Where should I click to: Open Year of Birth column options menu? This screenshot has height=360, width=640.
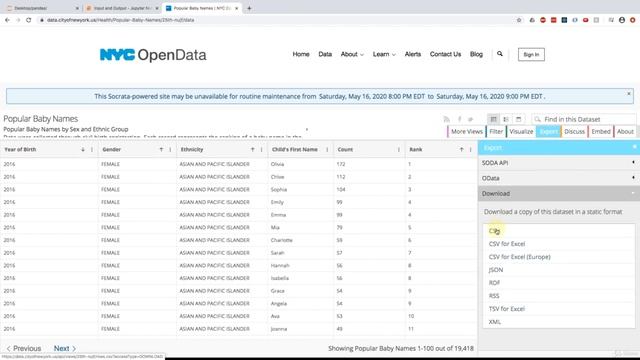point(92,149)
